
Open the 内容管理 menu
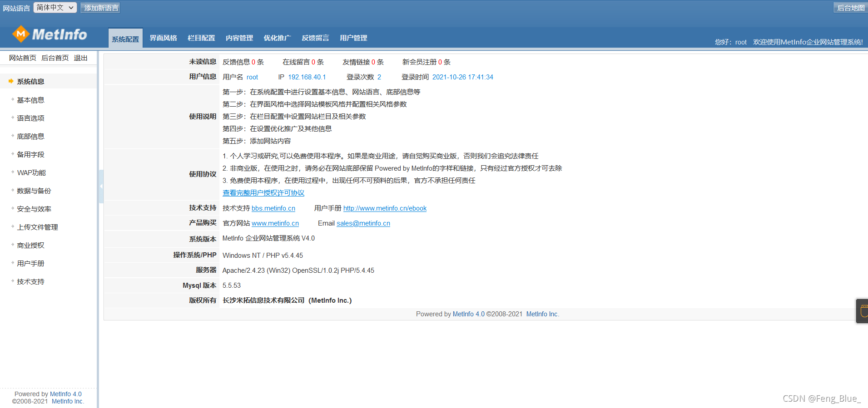pos(239,38)
